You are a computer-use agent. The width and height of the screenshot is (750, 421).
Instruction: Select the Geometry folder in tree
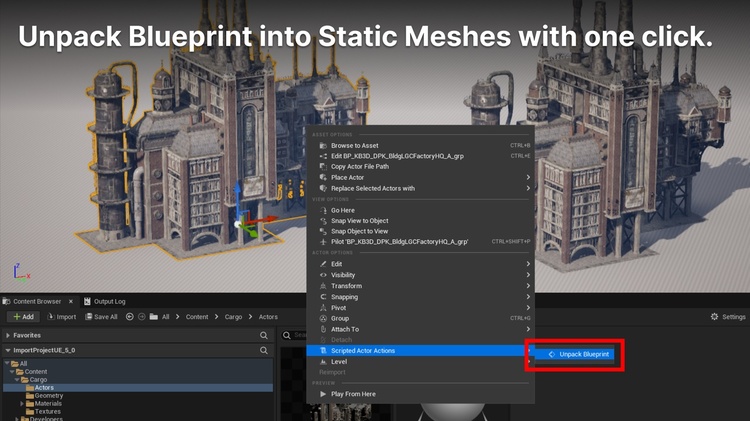[x=48, y=395]
